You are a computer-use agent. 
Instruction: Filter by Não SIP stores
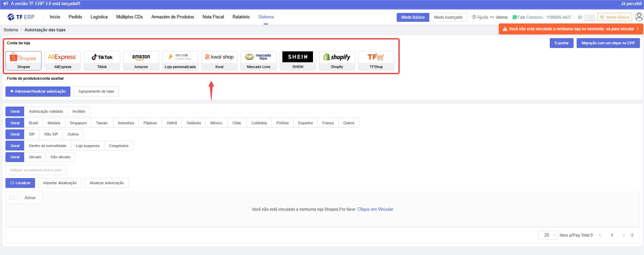coord(51,134)
